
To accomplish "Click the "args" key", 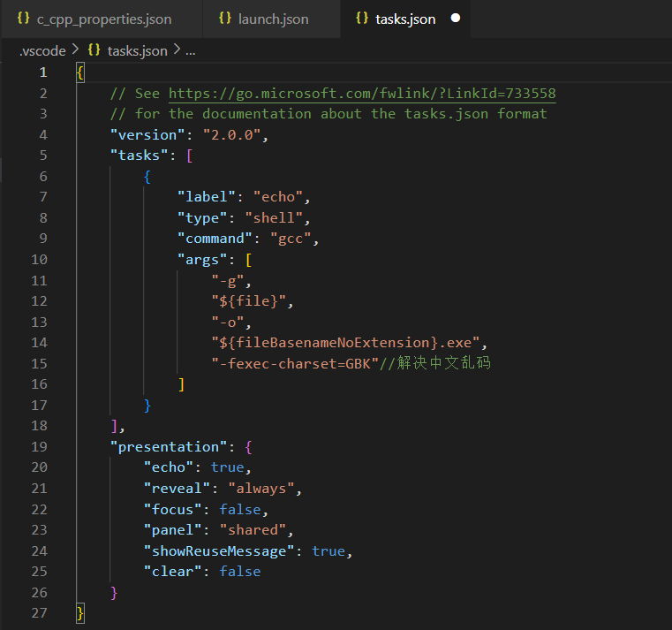I will [202, 260].
